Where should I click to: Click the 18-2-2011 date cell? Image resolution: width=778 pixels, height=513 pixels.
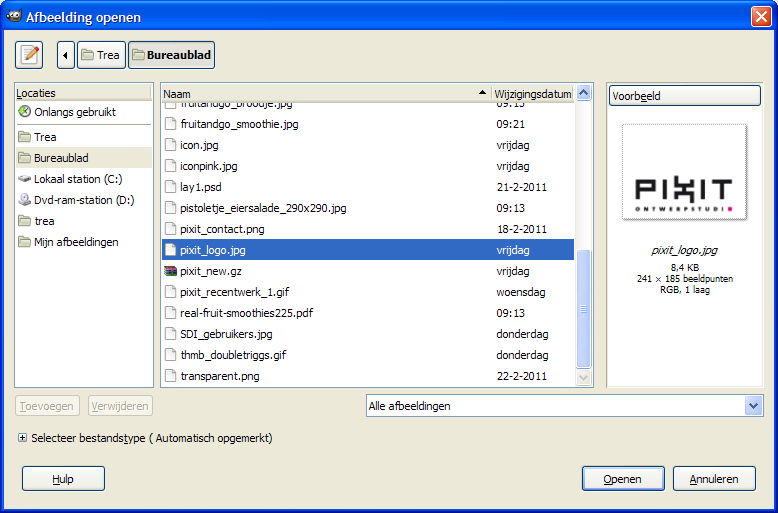[x=521, y=229]
